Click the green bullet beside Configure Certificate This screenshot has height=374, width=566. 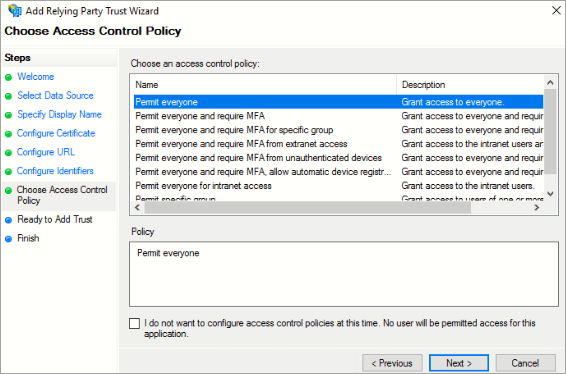(x=9, y=134)
